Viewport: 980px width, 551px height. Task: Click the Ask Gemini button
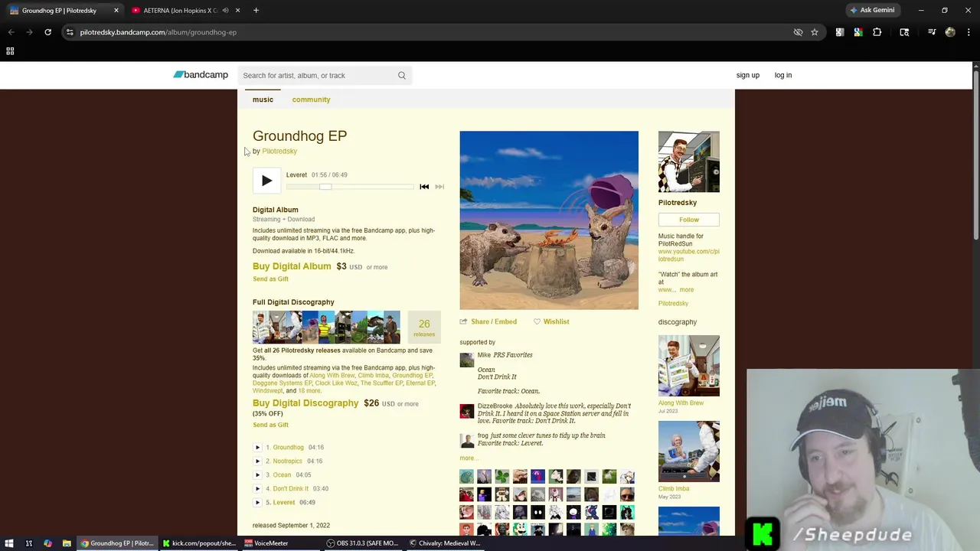872,10
